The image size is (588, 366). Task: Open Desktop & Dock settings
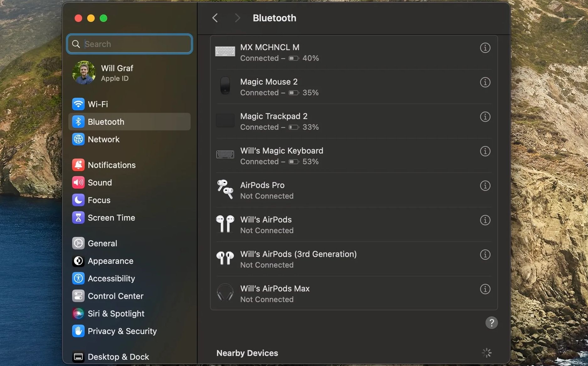pyautogui.click(x=78, y=357)
